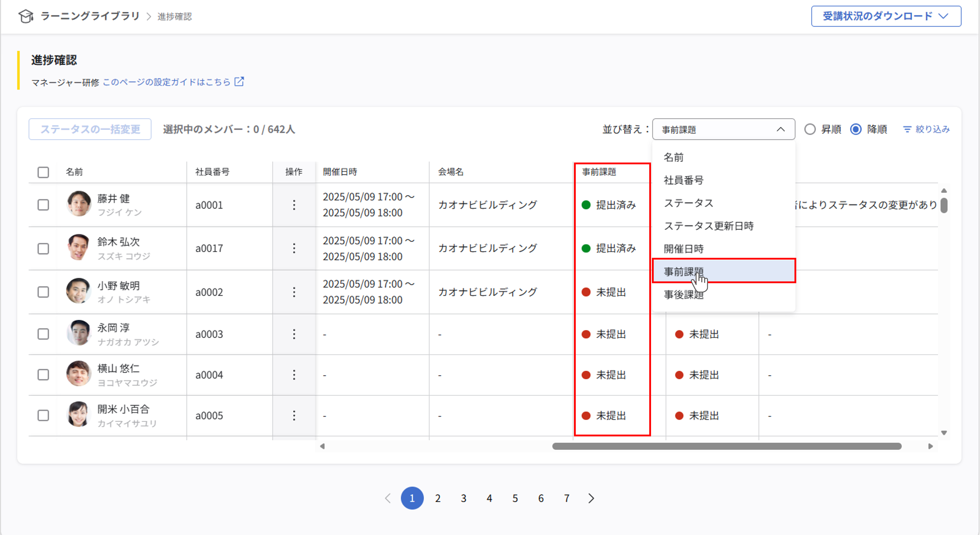Click the left arrow of the horizontal scrollbar
The image size is (980, 535).
[322, 446]
